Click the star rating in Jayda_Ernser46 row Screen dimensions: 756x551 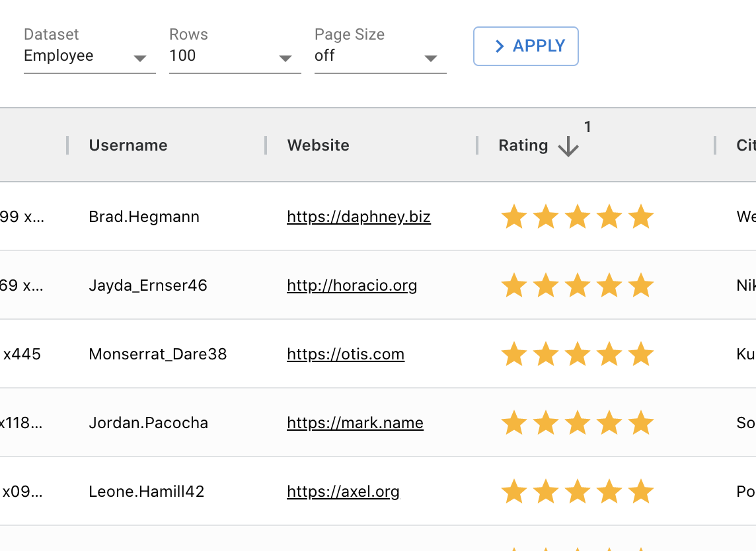click(x=578, y=285)
